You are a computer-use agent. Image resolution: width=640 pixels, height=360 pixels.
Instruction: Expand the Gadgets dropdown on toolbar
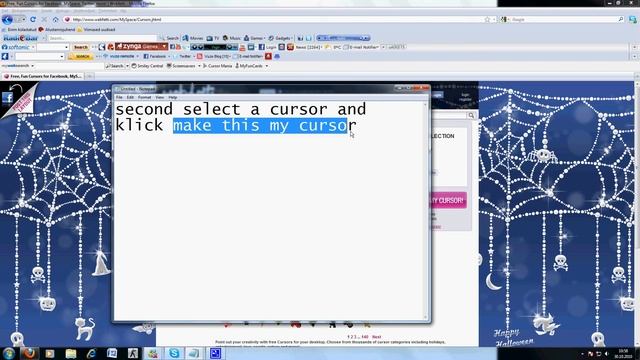[280, 38]
